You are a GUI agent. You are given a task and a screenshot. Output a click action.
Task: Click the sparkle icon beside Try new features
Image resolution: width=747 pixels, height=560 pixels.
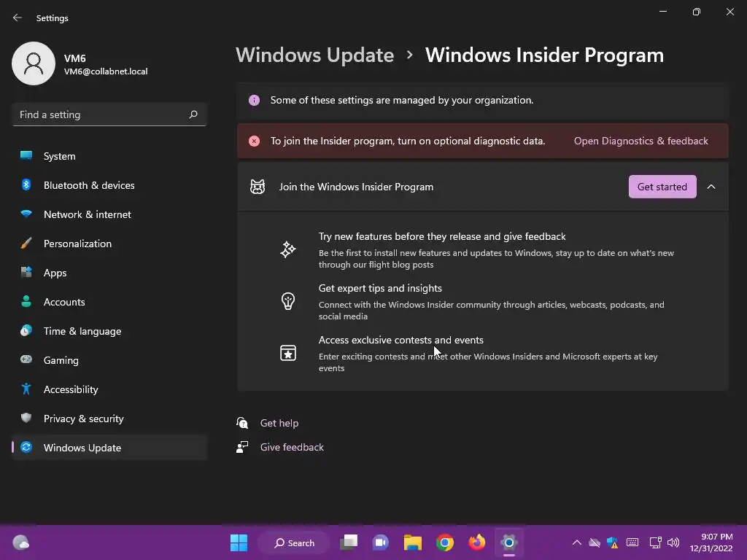click(287, 249)
